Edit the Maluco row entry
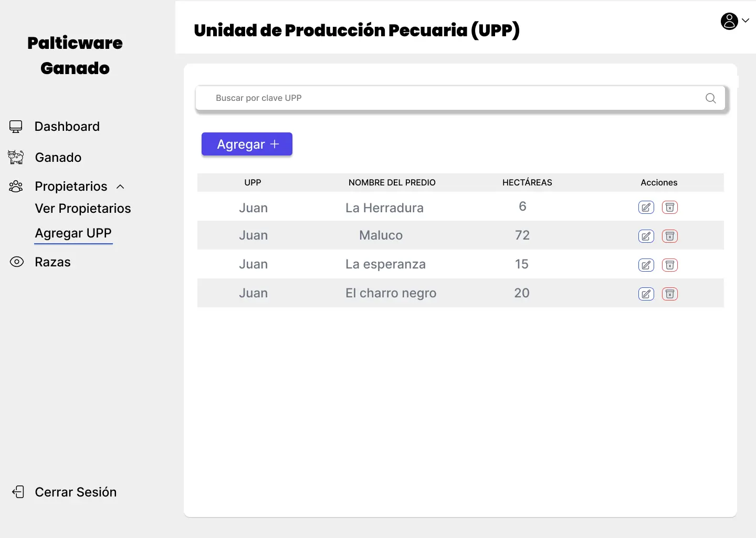This screenshot has height=538, width=756. point(646,236)
